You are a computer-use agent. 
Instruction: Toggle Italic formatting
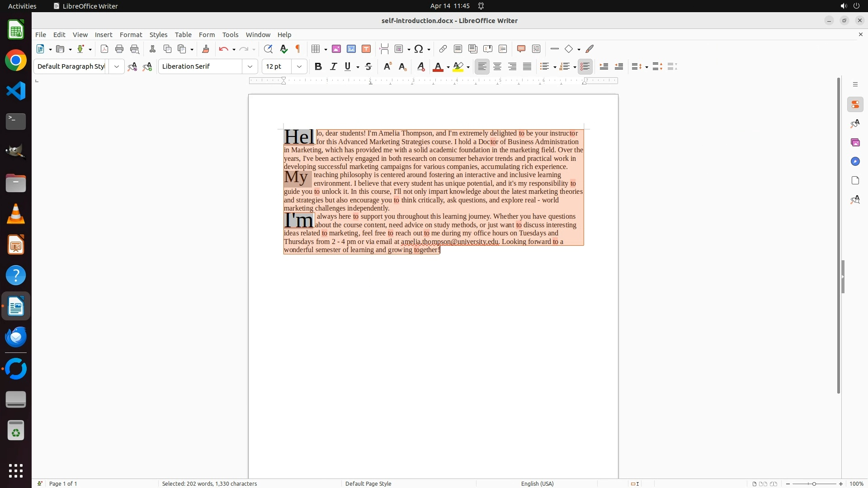pyautogui.click(x=333, y=66)
